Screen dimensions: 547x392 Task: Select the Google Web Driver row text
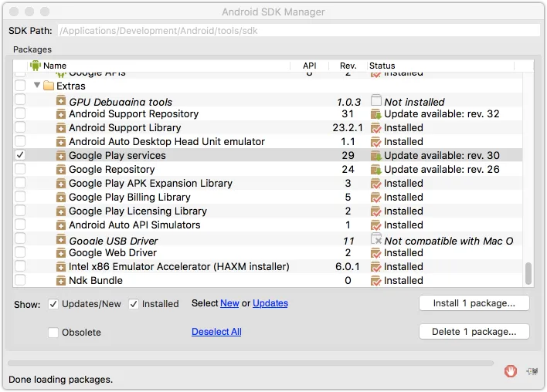(x=113, y=253)
